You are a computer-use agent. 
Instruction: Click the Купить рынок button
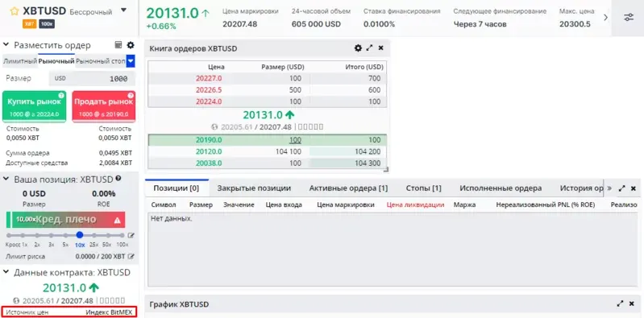[34, 106]
